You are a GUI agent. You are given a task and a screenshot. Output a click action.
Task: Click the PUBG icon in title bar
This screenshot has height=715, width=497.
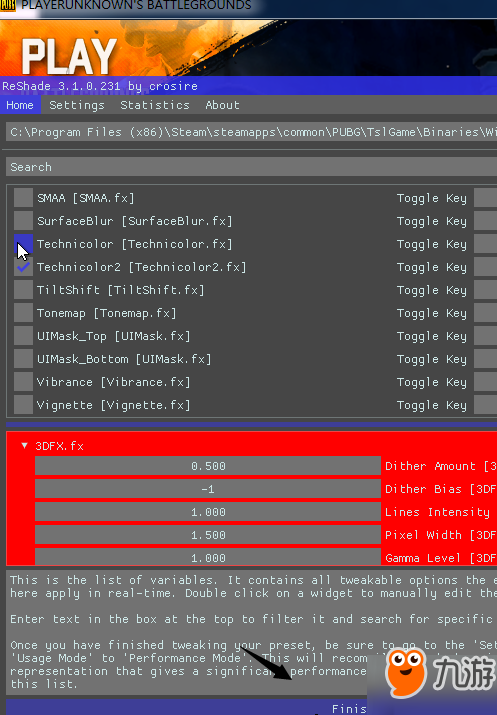pyautogui.click(x=8, y=5)
